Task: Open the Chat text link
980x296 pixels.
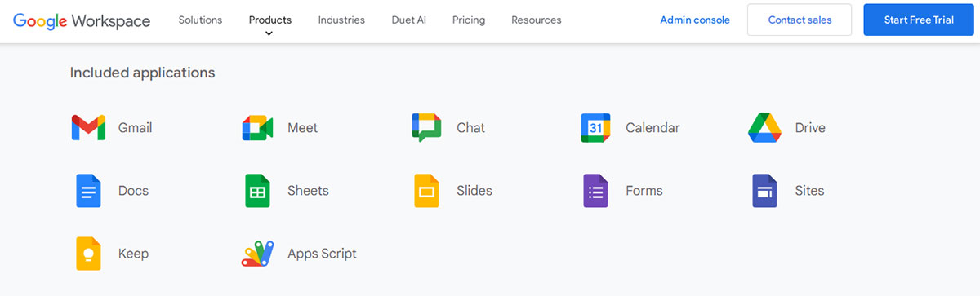Action: pos(471,128)
